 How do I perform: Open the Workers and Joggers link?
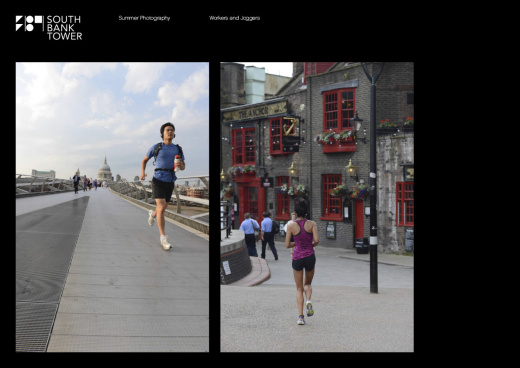pyautogui.click(x=234, y=18)
